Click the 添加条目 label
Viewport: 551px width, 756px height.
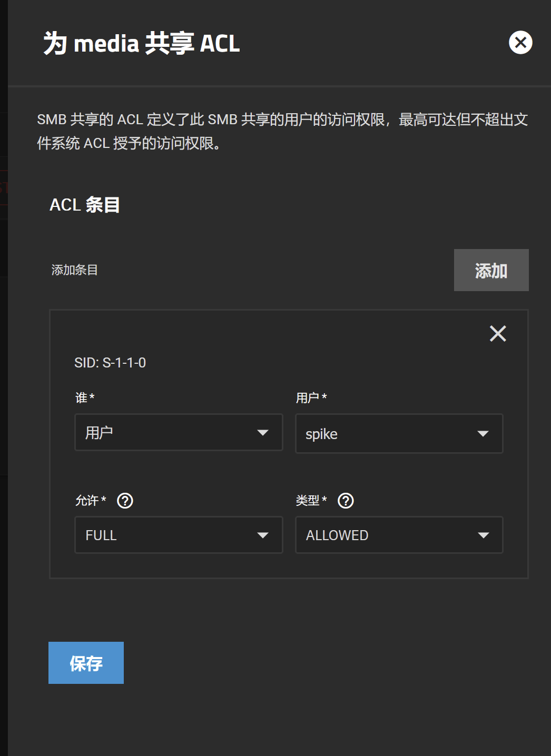coord(74,270)
